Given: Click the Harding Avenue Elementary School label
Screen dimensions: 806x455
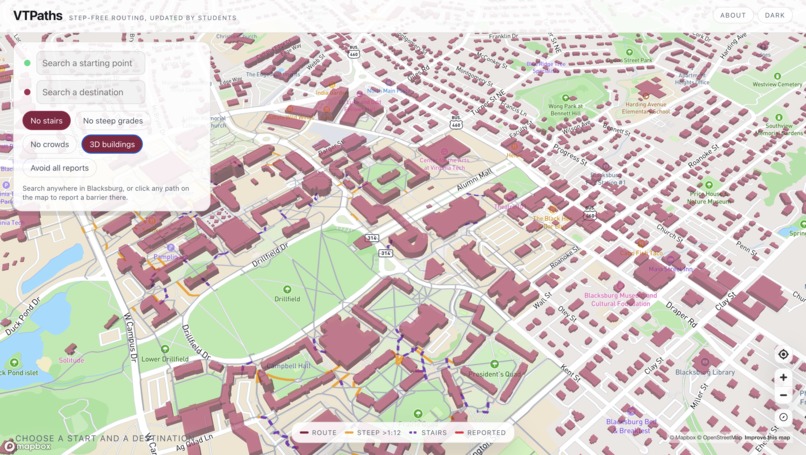Looking at the screenshot, I should (646, 107).
